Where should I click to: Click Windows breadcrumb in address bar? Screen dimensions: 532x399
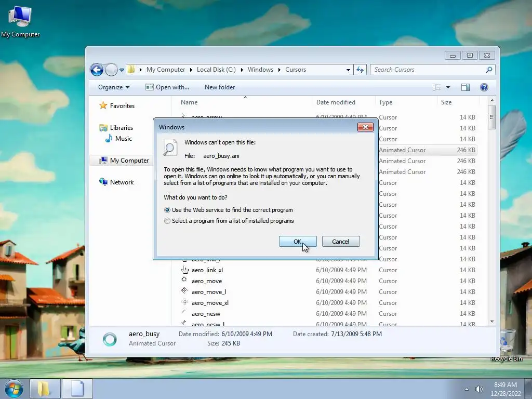tap(260, 70)
